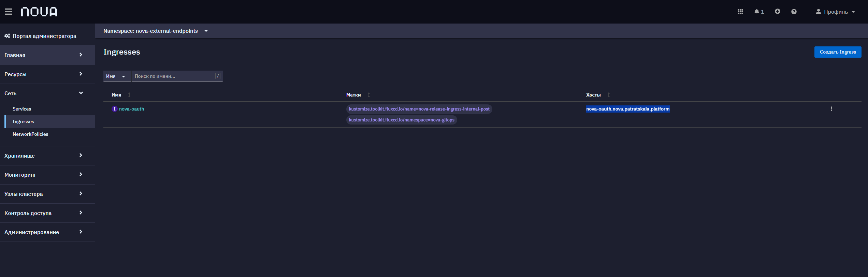Click the slash shortcut hint icon
This screenshot has height=277, width=868.
click(218, 76)
